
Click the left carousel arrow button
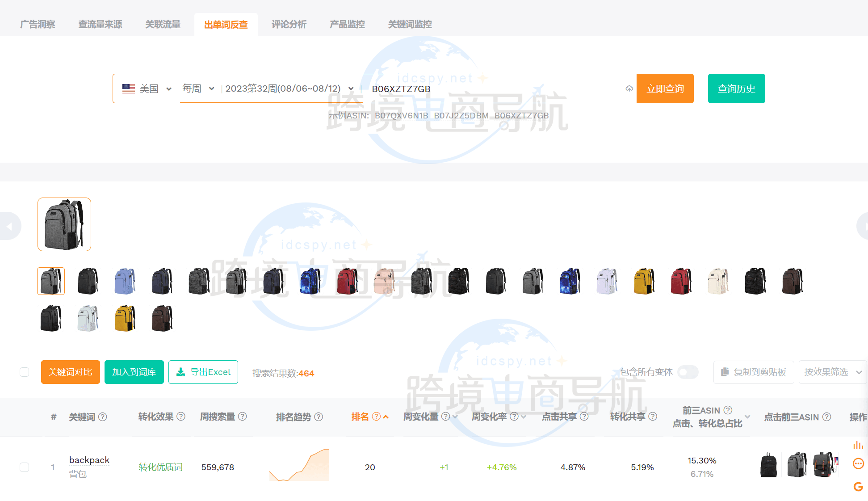pyautogui.click(x=9, y=227)
